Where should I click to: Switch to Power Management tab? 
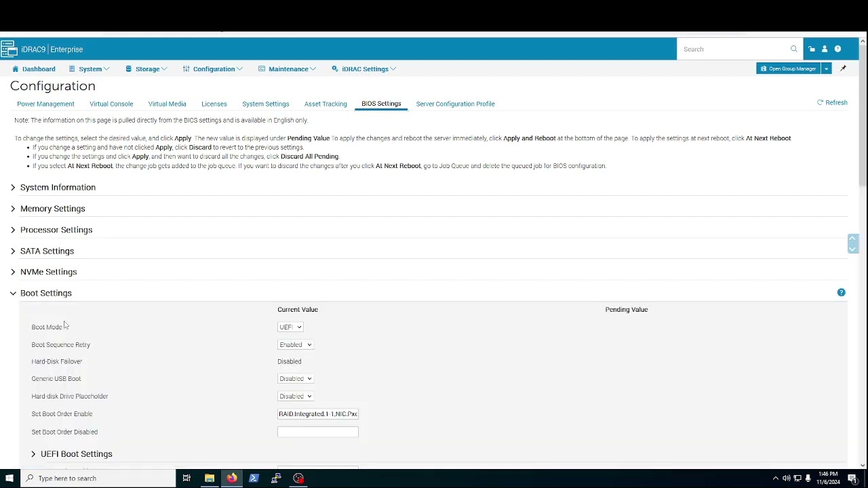45,104
